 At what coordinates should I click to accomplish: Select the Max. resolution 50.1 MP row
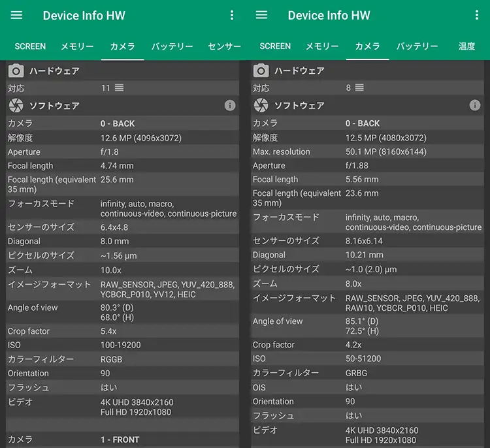[x=367, y=152]
